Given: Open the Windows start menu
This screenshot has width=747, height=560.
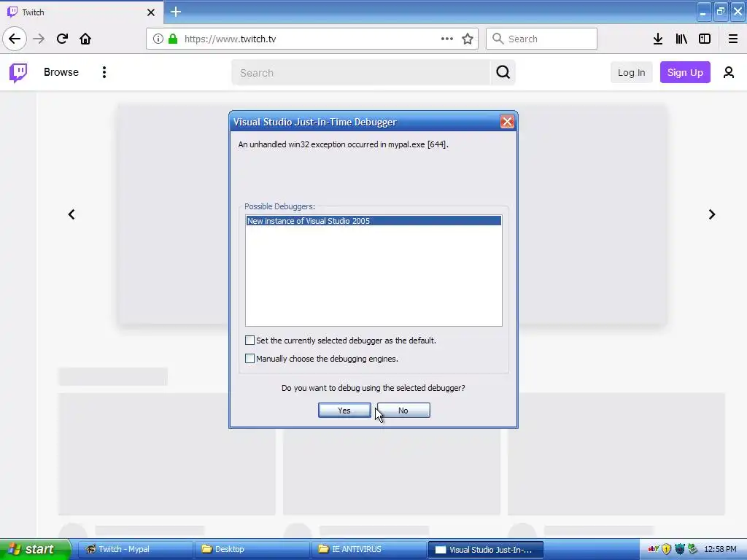Looking at the screenshot, I should tap(35, 550).
